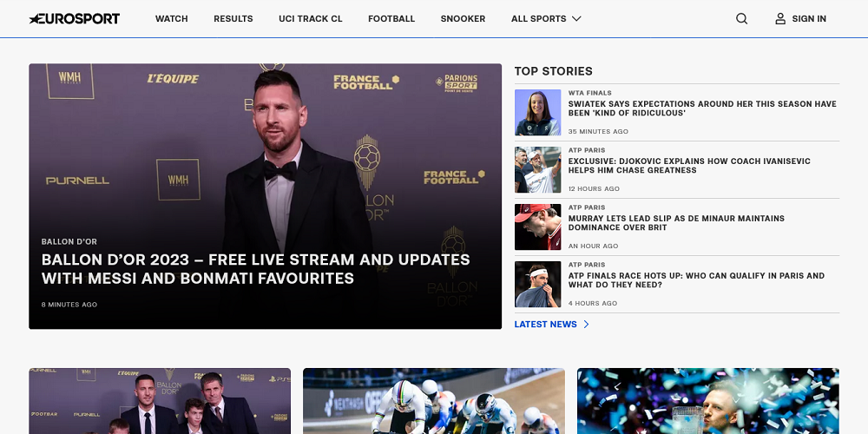Click the 'WTA FINALS' category label
This screenshot has width=868, height=434.
point(590,93)
